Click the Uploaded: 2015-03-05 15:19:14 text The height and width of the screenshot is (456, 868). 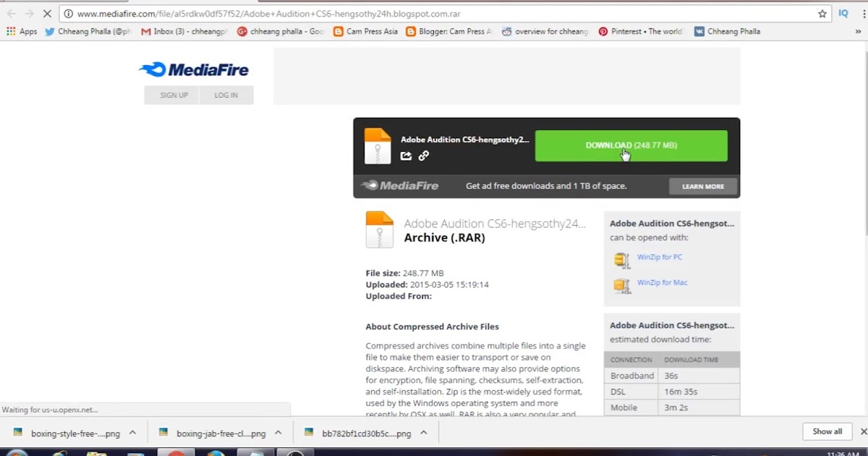[x=427, y=284]
